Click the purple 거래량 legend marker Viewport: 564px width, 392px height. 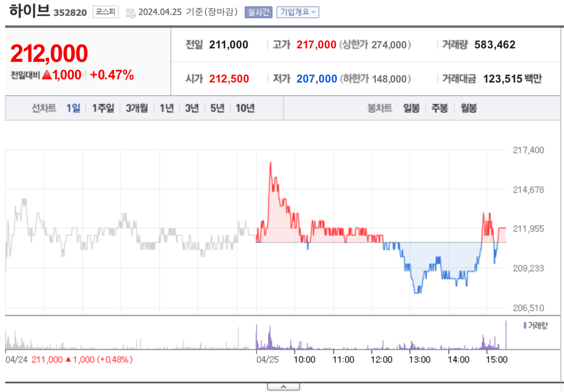tap(525, 326)
